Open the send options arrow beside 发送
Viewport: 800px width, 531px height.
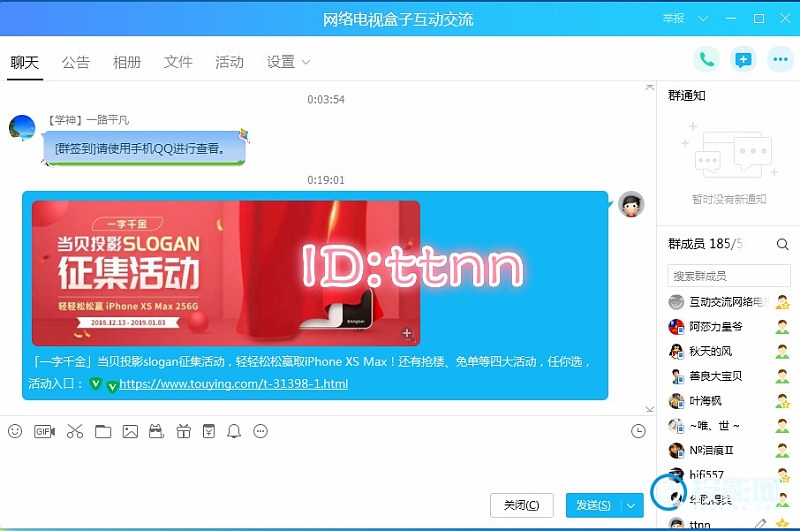point(631,505)
